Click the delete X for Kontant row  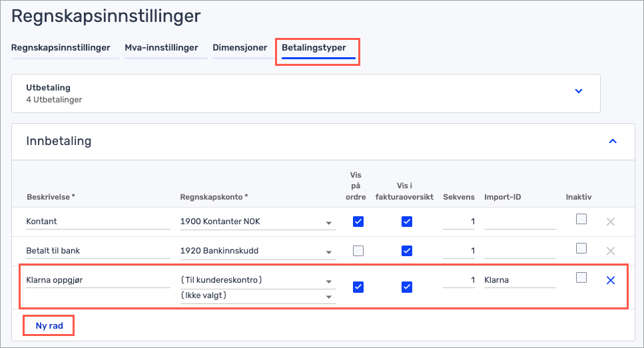coord(610,222)
